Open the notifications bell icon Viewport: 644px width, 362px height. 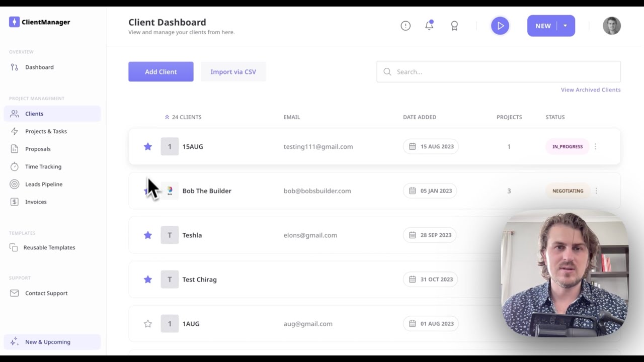(429, 25)
